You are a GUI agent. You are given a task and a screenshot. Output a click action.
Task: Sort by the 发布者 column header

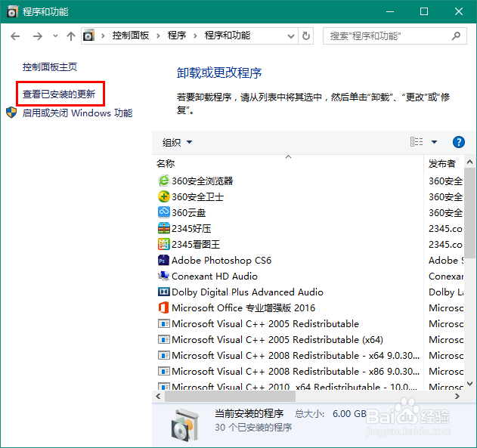(444, 163)
